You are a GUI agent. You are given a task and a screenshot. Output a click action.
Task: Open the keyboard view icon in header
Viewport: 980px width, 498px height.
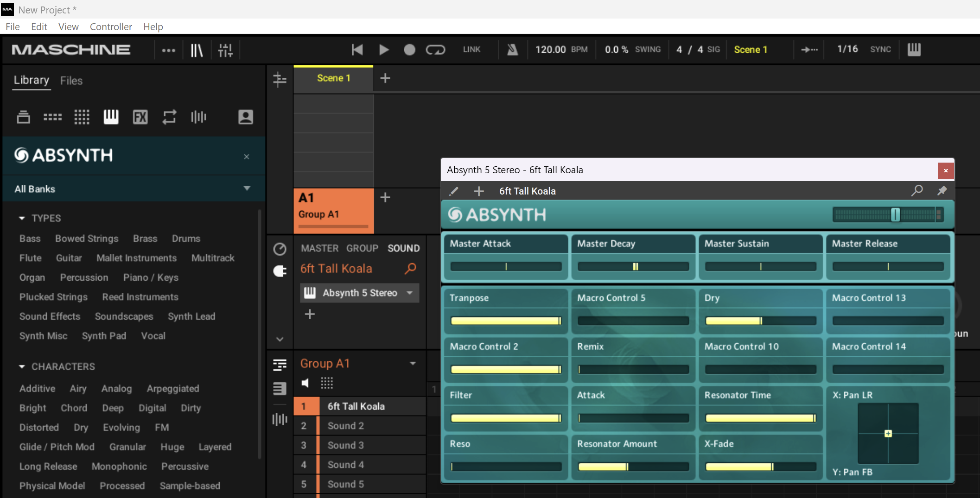pos(914,50)
